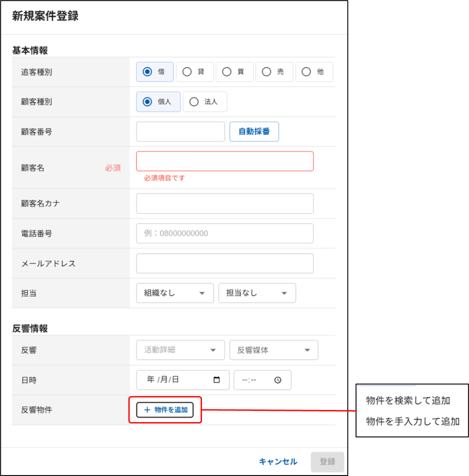
Task: Click the 年/月/日 date field
Action: coord(183,380)
